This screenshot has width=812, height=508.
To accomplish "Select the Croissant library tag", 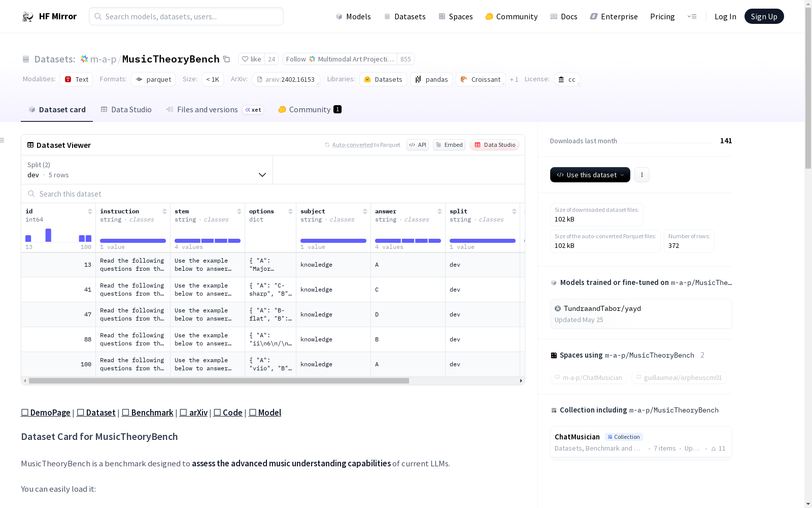I will [481, 80].
